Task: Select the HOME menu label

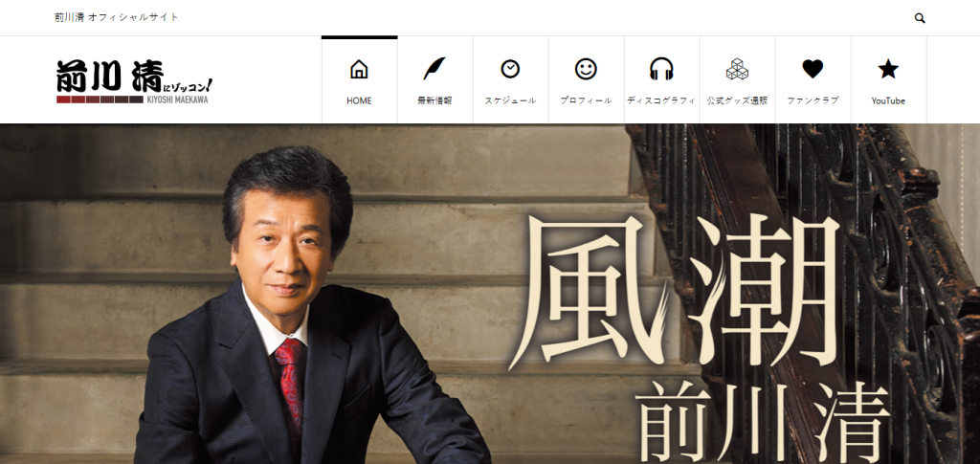Action: pyautogui.click(x=359, y=100)
